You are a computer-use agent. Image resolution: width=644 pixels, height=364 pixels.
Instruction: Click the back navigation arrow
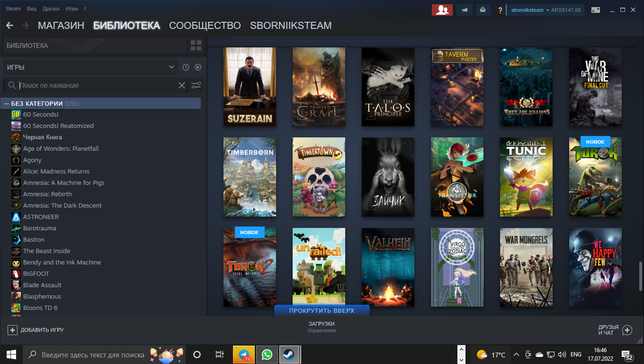coord(9,26)
